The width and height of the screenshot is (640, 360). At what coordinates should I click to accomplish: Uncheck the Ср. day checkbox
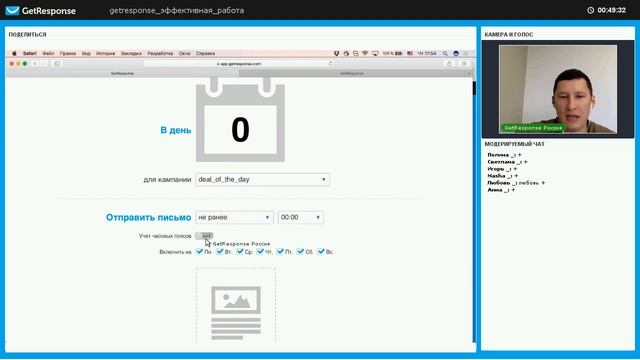[x=240, y=251]
